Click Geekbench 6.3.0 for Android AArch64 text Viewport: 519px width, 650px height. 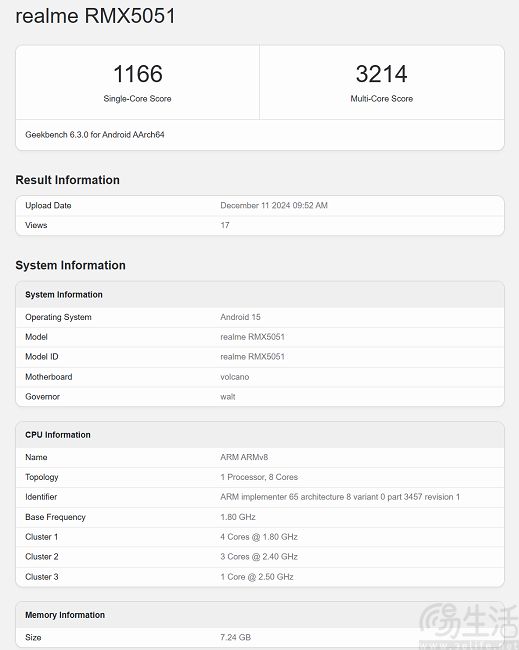[x=95, y=135]
